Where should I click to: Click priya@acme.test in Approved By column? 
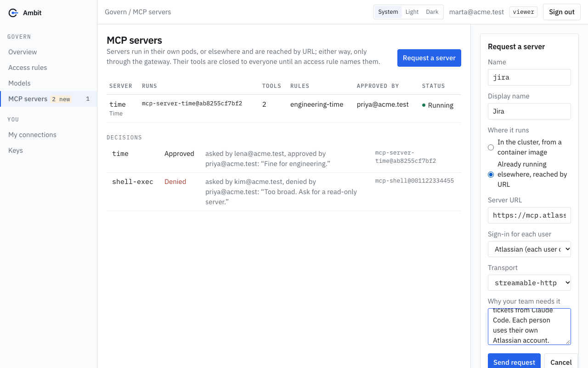[x=383, y=104]
